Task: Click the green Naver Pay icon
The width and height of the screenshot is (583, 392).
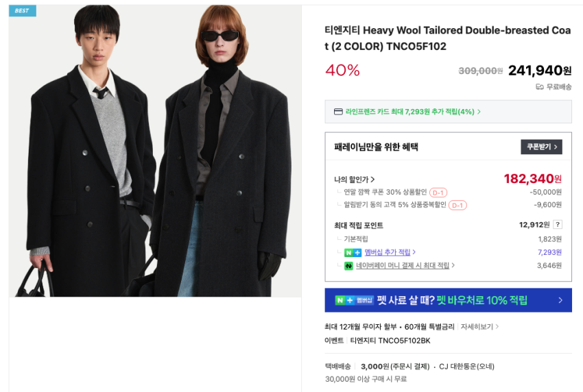Action: [x=348, y=266]
